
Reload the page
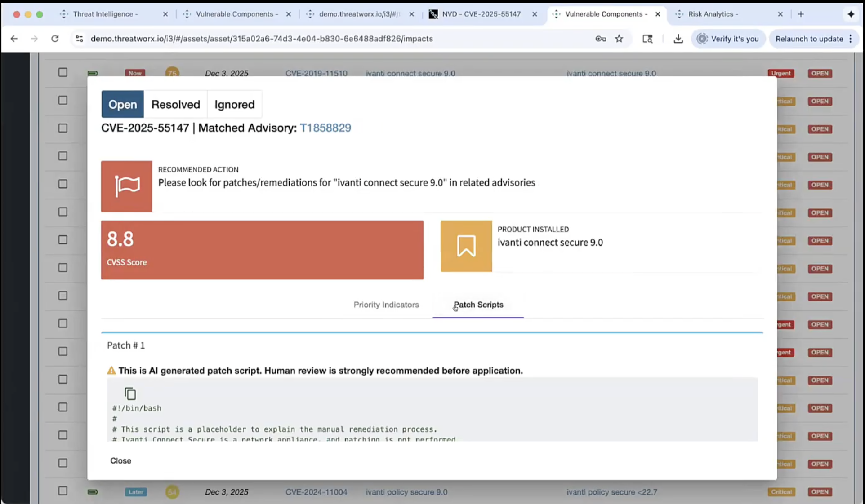click(x=55, y=39)
